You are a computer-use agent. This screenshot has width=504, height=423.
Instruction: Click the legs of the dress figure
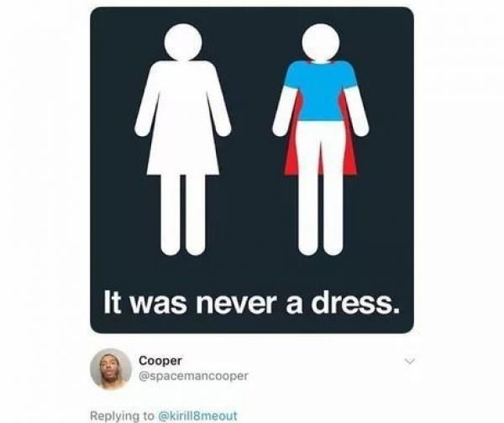pyautogui.click(x=183, y=215)
